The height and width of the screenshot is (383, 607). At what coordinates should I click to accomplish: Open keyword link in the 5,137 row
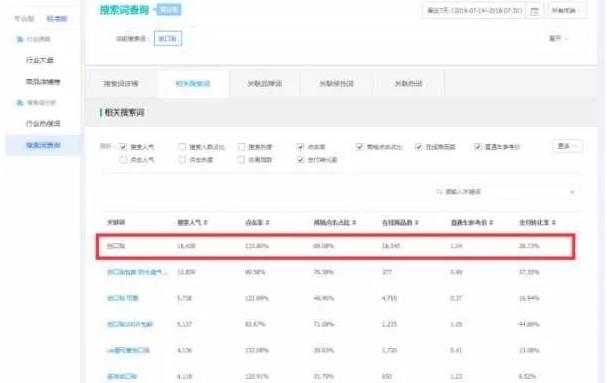pyautogui.click(x=130, y=324)
